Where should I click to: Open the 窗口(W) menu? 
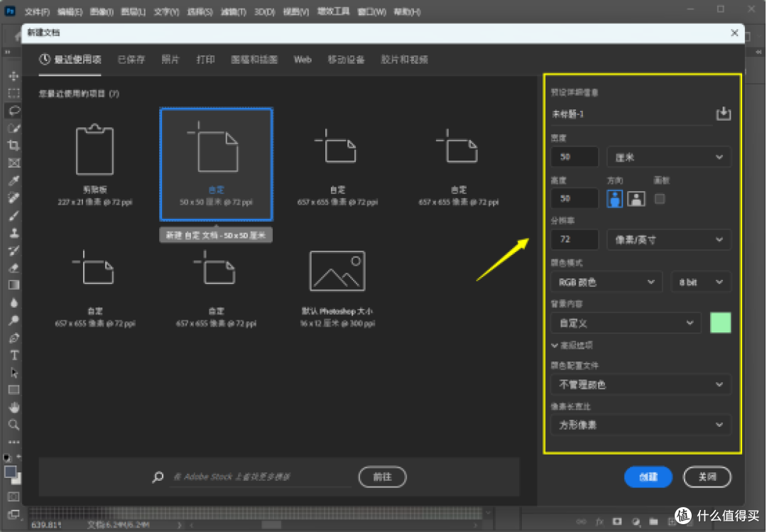coord(371,12)
